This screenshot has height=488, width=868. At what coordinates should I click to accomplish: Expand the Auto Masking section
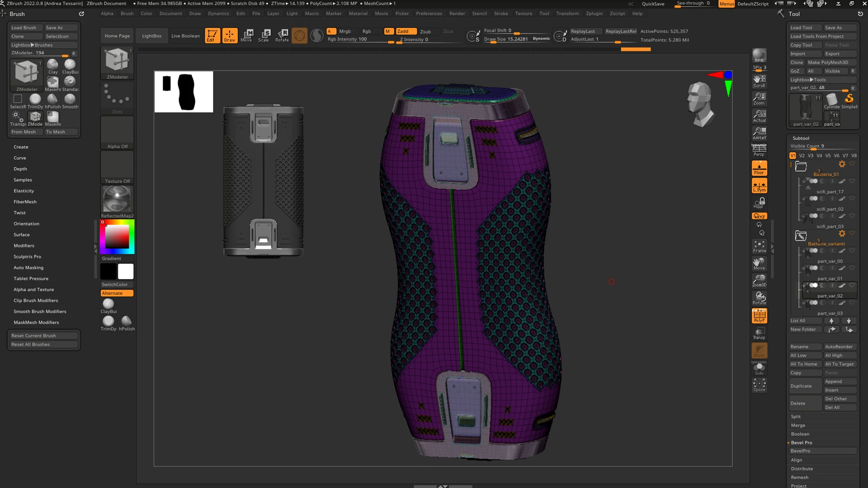click(28, 267)
